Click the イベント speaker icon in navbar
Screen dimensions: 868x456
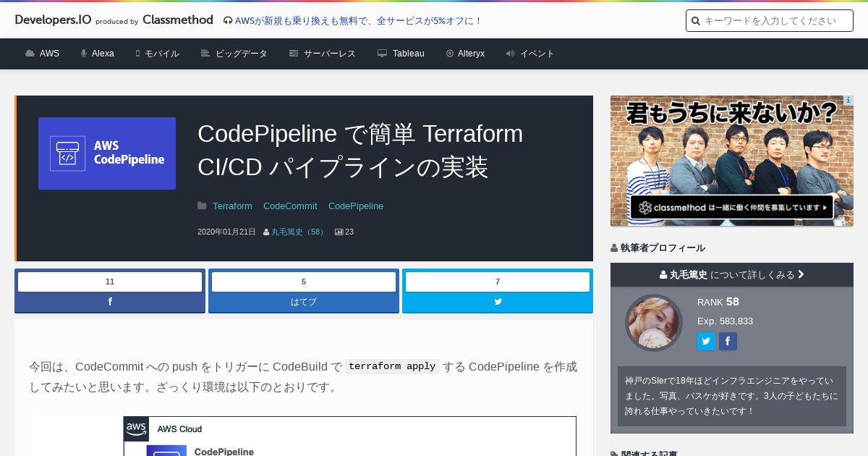510,54
